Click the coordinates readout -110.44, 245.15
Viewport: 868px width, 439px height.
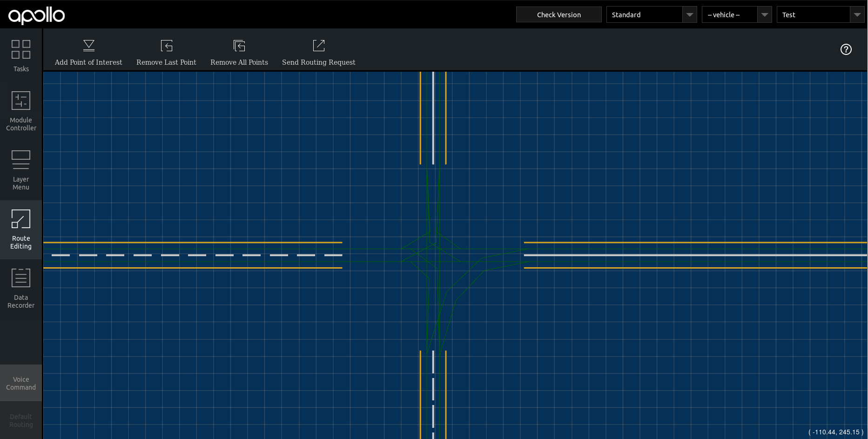pyautogui.click(x=836, y=432)
